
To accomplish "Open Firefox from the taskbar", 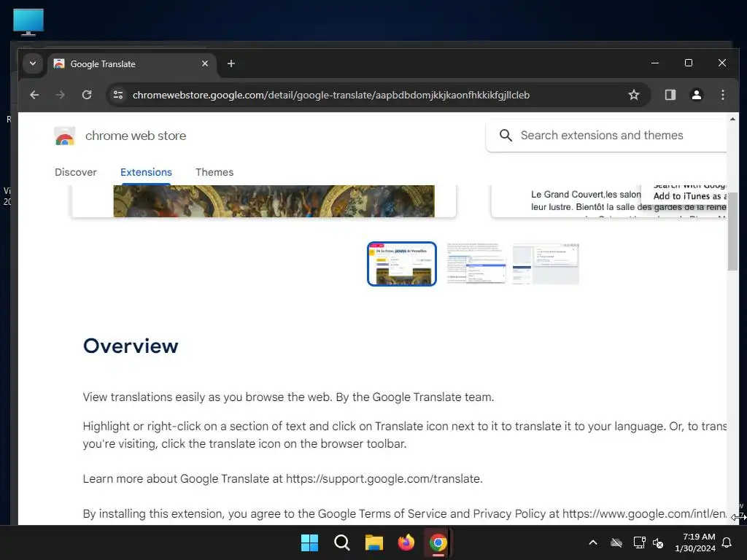I will pos(406,542).
